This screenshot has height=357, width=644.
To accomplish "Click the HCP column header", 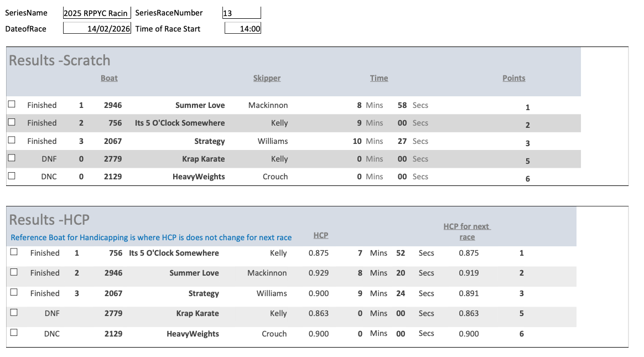I will point(321,235).
